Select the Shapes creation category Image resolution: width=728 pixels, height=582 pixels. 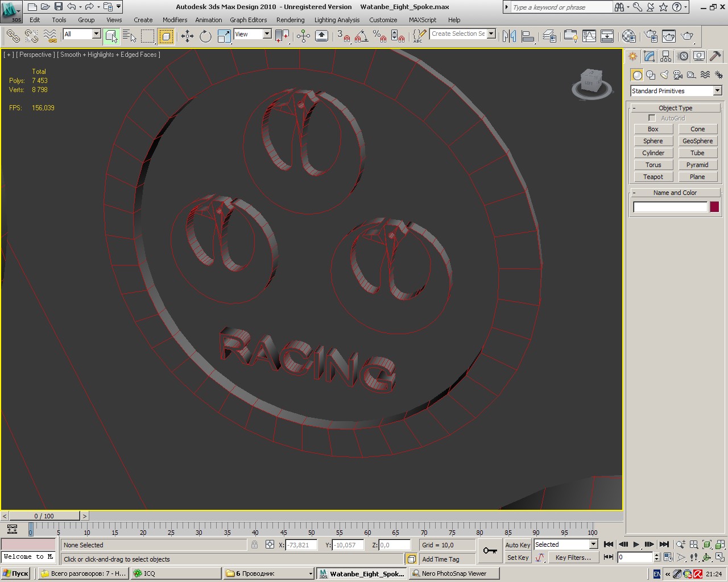(651, 75)
